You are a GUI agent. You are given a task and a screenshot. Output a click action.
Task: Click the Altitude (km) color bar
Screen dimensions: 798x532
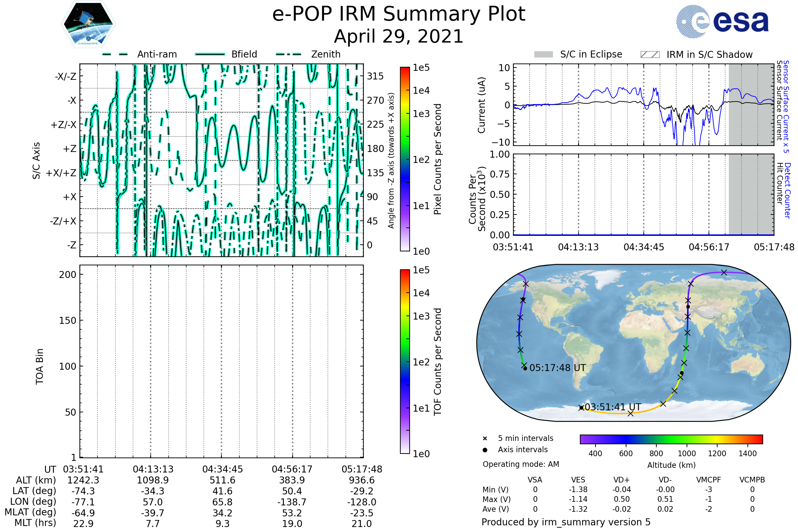[671, 439]
